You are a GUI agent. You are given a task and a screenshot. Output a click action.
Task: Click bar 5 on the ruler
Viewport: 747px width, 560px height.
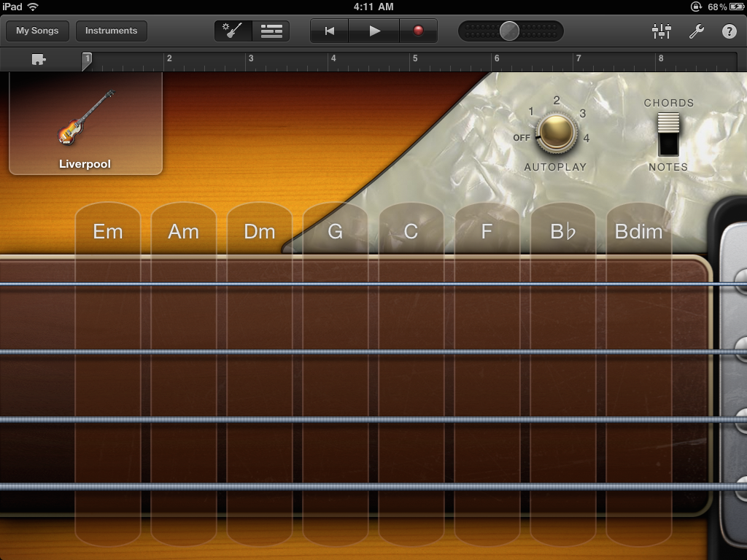pos(415,58)
